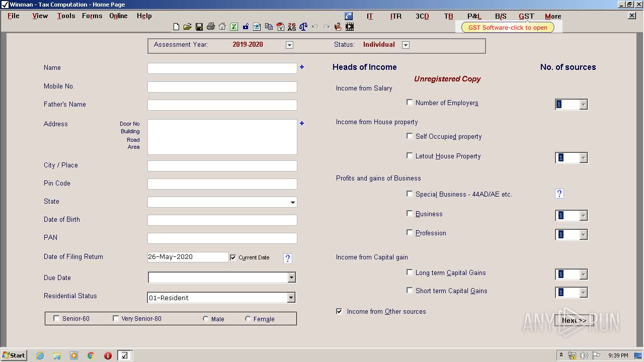Screen dimensions: 644x362
Task: Toggle the Current Date checkbox
Action: click(x=233, y=257)
